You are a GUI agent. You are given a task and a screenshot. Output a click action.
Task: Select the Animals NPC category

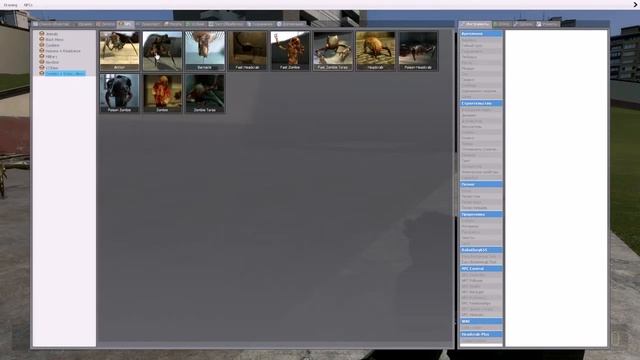pos(52,34)
